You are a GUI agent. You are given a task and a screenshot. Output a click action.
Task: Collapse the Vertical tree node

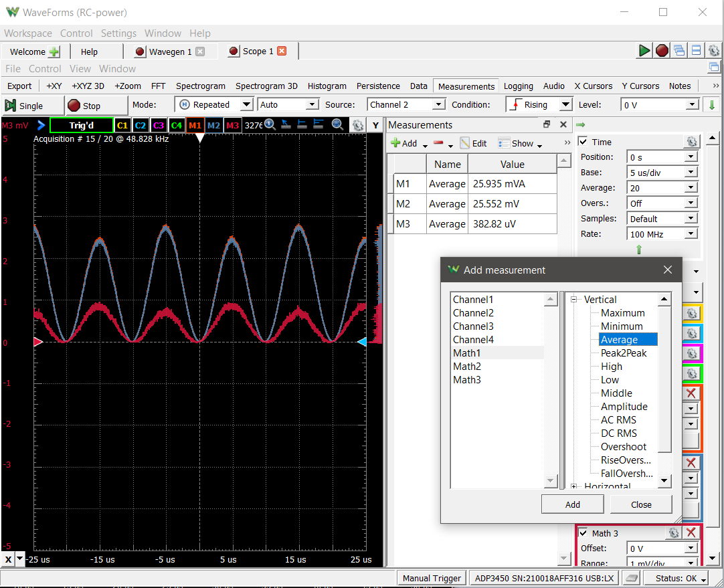(x=574, y=300)
